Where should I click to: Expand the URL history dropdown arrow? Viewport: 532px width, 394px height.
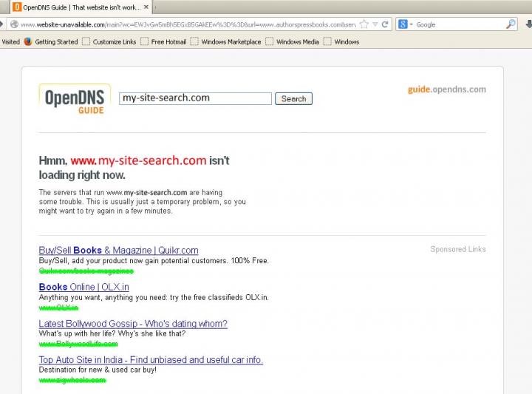(x=375, y=24)
